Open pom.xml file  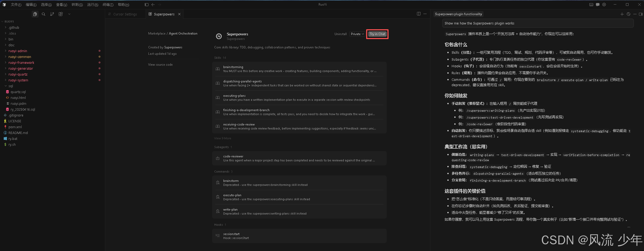click(52, 127)
